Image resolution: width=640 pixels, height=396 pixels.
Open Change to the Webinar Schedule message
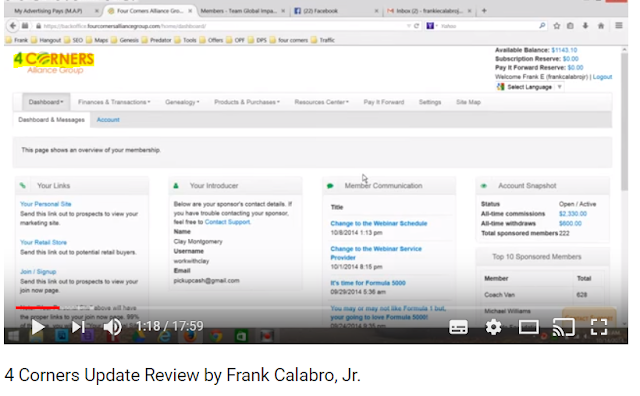click(379, 223)
